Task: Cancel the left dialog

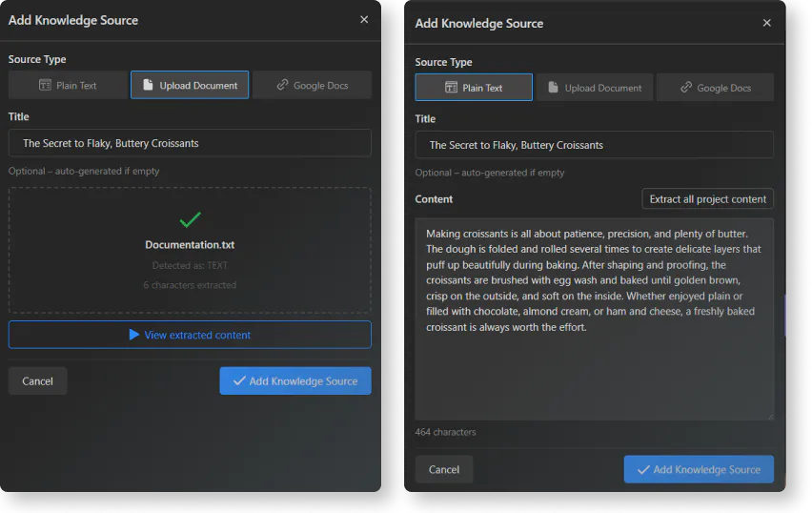Action: (37, 381)
